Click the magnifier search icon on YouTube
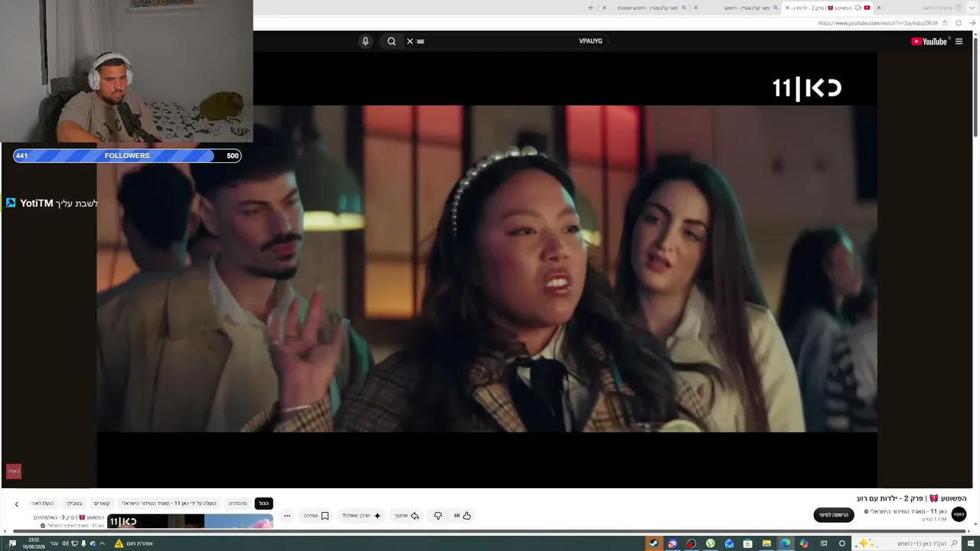The height and width of the screenshot is (551, 980). pyautogui.click(x=391, y=41)
